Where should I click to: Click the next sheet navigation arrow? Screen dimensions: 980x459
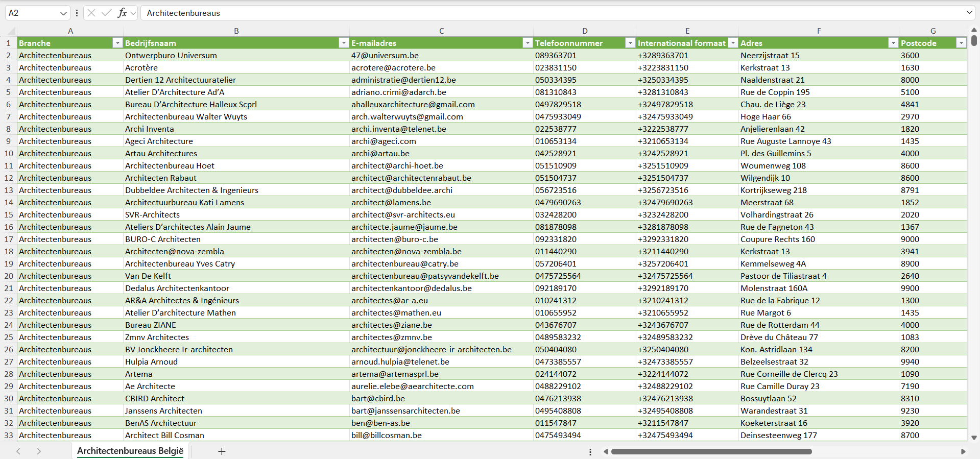(x=39, y=451)
